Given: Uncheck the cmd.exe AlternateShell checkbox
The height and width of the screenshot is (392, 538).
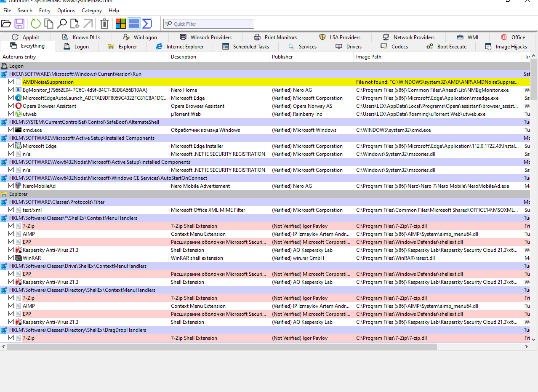Looking at the screenshot, I should click(11, 130).
